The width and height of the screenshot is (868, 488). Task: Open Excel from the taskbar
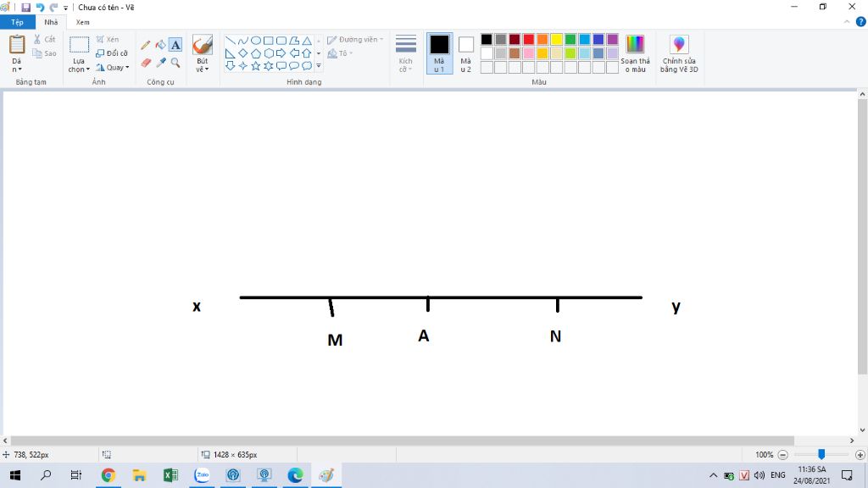pos(170,475)
